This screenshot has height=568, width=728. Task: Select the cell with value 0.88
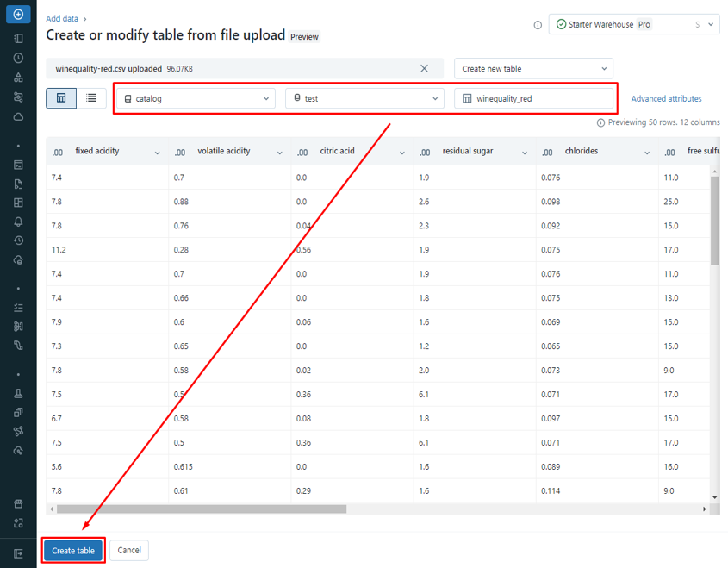pyautogui.click(x=230, y=202)
